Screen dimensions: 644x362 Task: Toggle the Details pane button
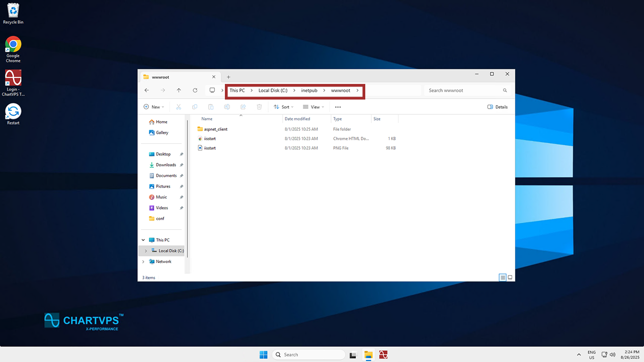(498, 107)
